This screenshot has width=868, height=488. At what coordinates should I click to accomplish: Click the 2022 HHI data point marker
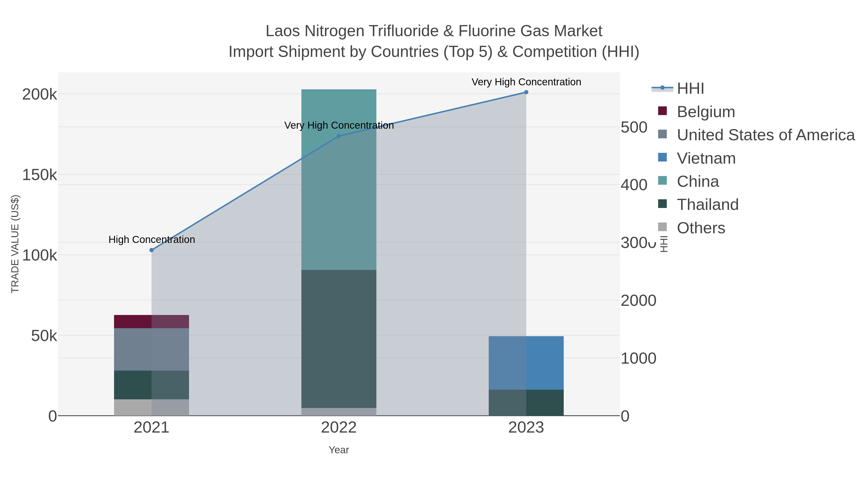click(339, 136)
